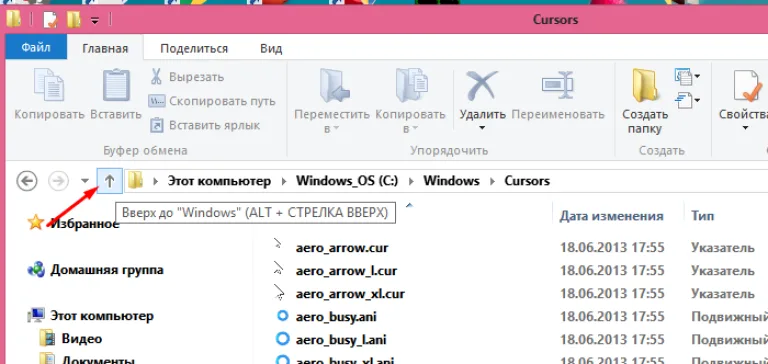The width and height of the screenshot is (768, 364).
Task: Go back with the left arrow button
Action: click(27, 181)
